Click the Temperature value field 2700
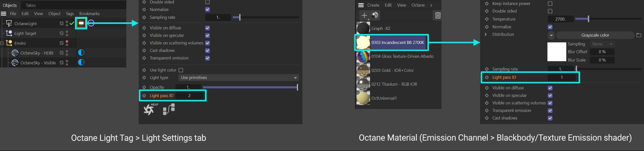The image size is (644, 151). click(x=561, y=19)
